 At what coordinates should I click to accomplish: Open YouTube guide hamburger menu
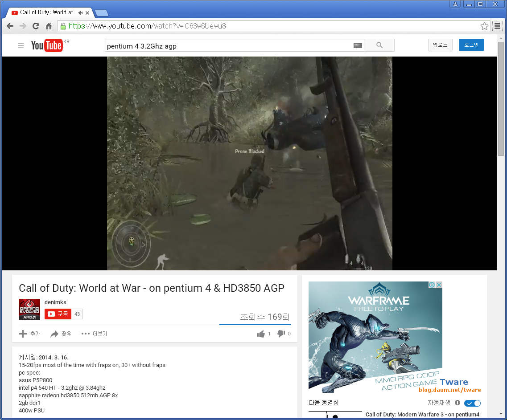pyautogui.click(x=21, y=45)
